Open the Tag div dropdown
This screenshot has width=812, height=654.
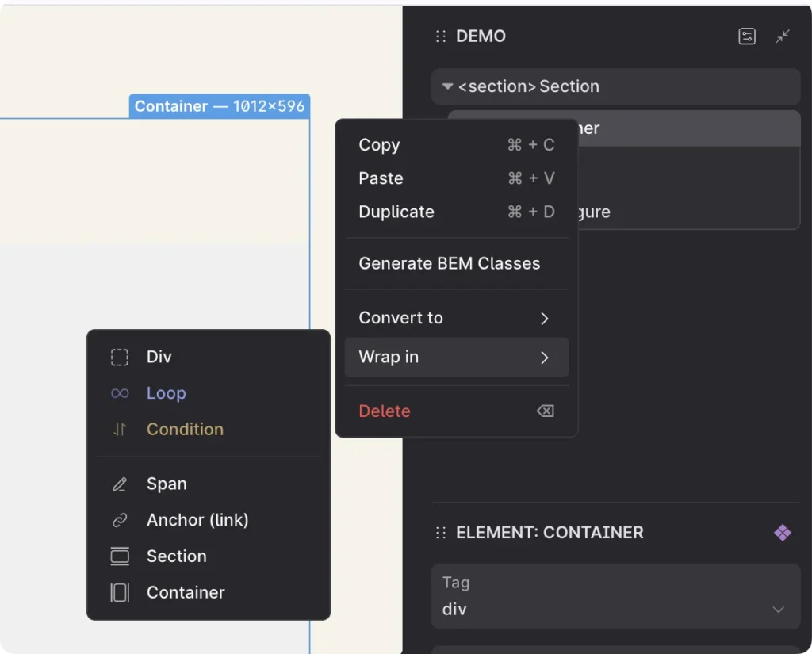coord(615,596)
